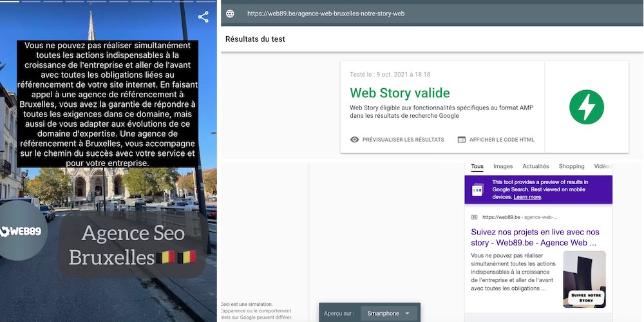Switch to the Vidéos search tab
Image resolution: width=644 pixels, height=322 pixels.
click(x=603, y=166)
